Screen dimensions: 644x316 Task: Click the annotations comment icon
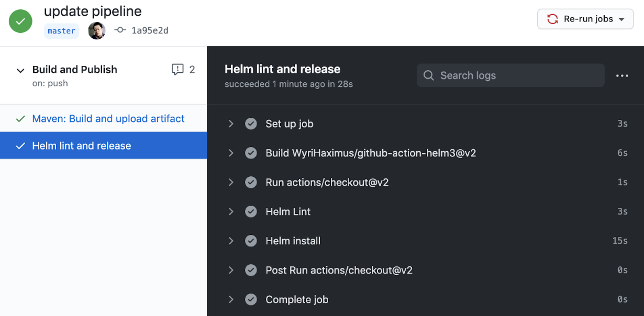click(x=177, y=70)
